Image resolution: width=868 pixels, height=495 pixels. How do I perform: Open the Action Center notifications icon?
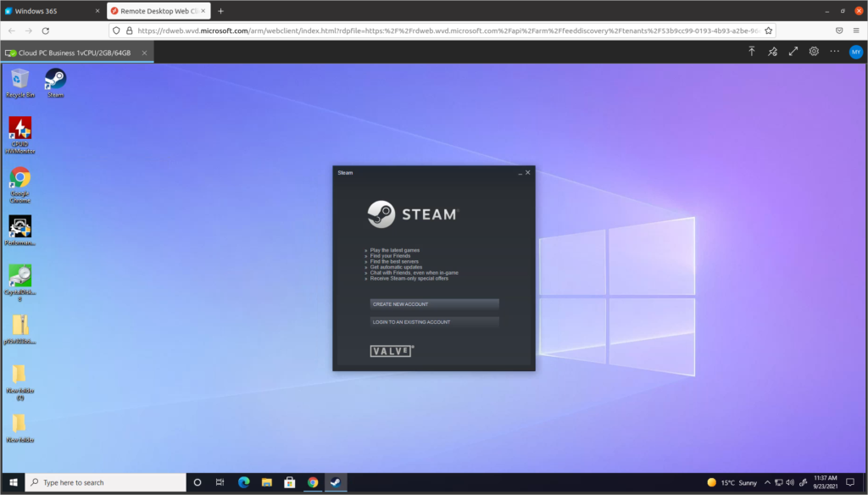[x=851, y=482]
